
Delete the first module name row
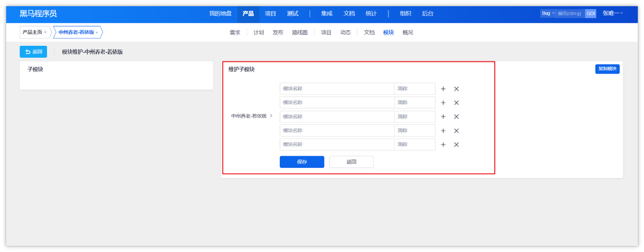tap(456, 89)
